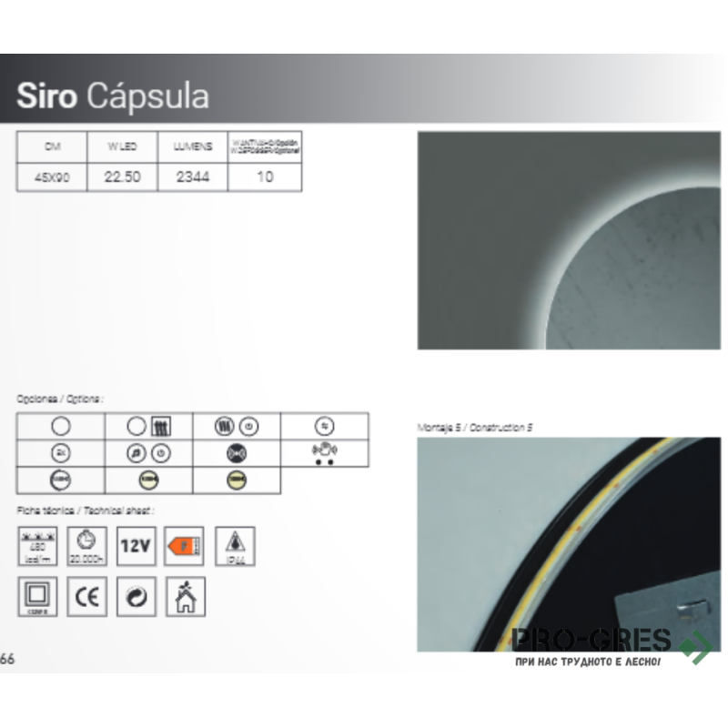Screen dimensions: 728x728
Task: Click the power icon beside the music note
Action: pos(161,453)
